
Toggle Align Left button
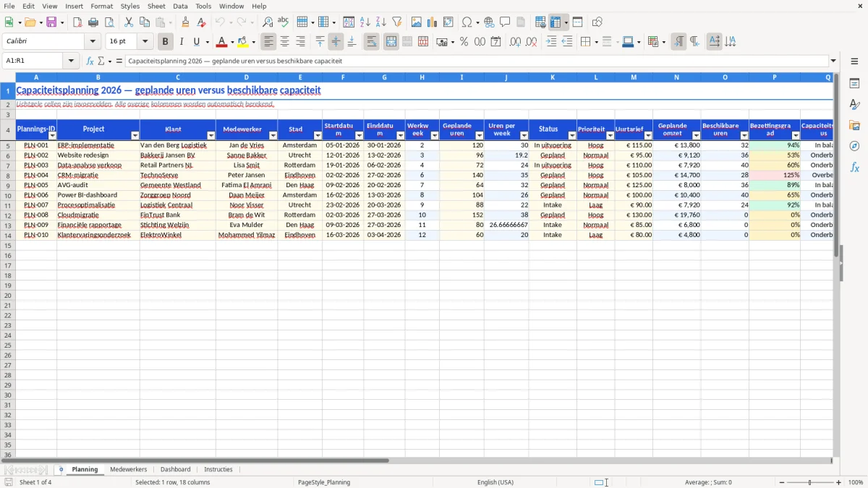coord(268,42)
